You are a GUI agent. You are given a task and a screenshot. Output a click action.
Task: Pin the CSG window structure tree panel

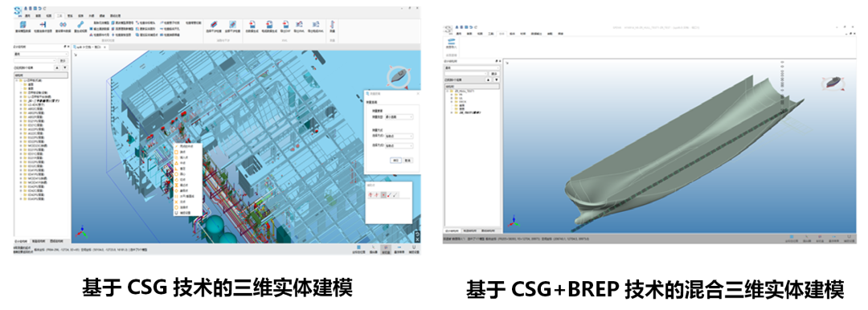coord(65,47)
